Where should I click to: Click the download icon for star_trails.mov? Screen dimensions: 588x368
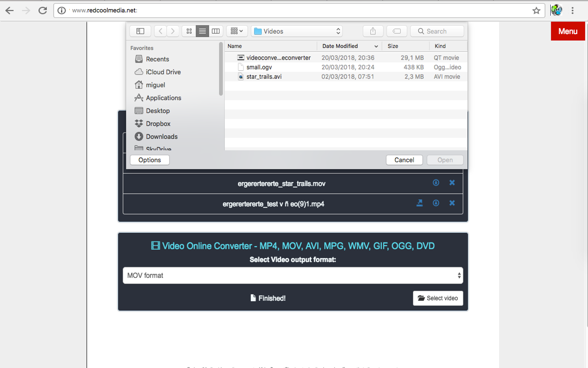coord(436,183)
